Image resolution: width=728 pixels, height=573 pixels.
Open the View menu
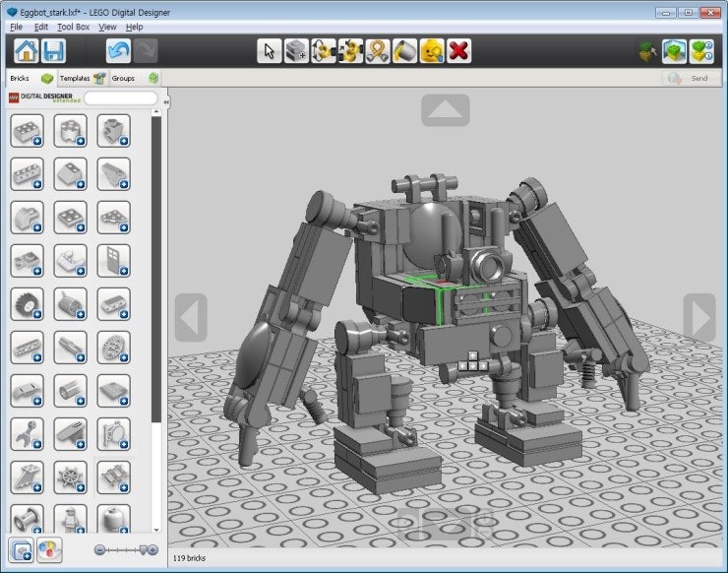point(107,27)
